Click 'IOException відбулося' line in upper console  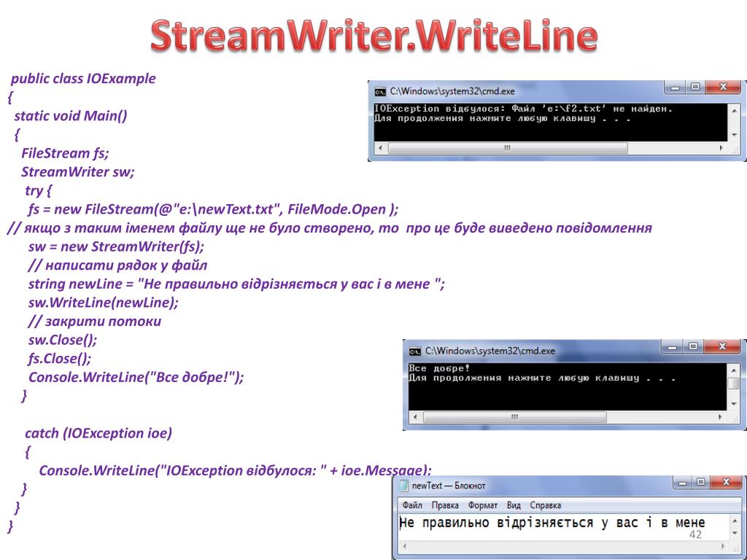pyautogui.click(x=523, y=109)
